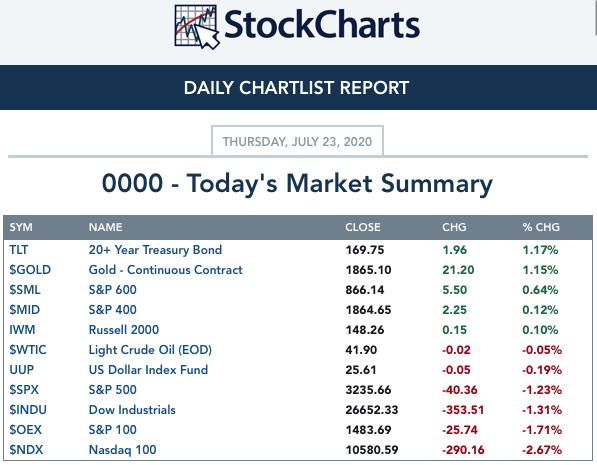
Task: Open Russell 2000 chart link
Action: point(123,330)
